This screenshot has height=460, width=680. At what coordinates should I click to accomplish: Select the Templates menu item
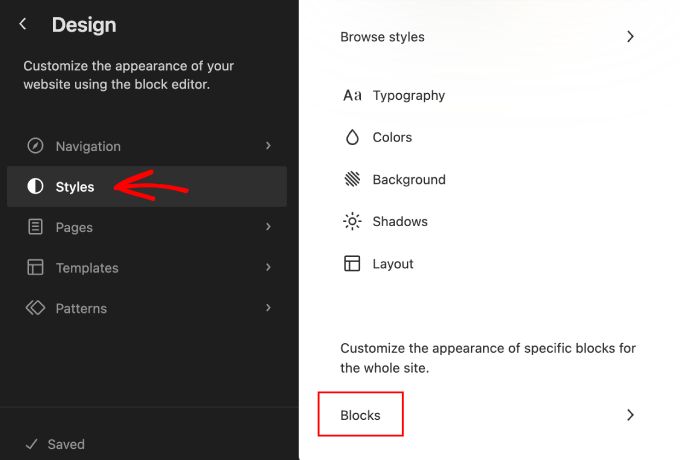click(87, 268)
